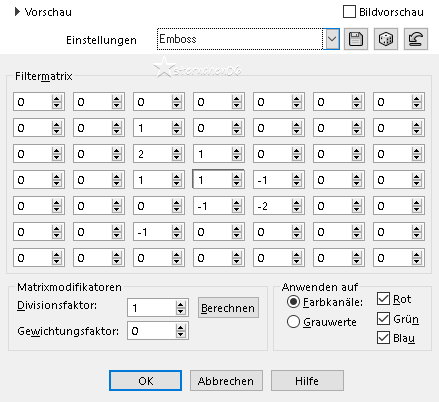Save the current preset with the floppy disk icon

356,39
